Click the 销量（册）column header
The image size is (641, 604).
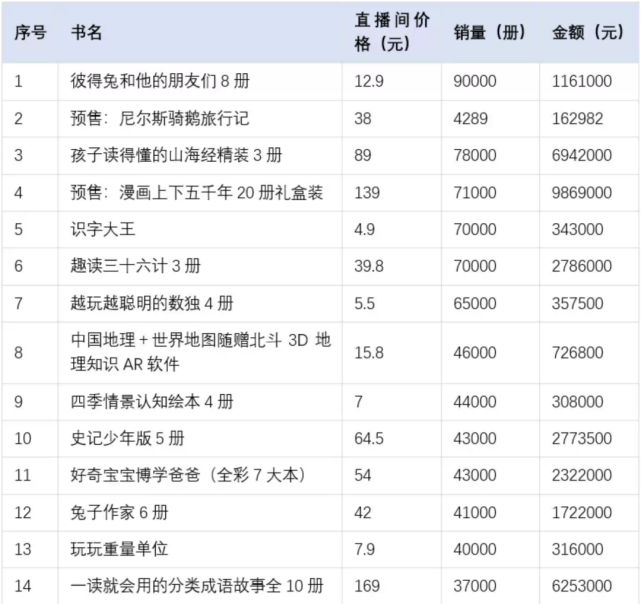click(490, 32)
